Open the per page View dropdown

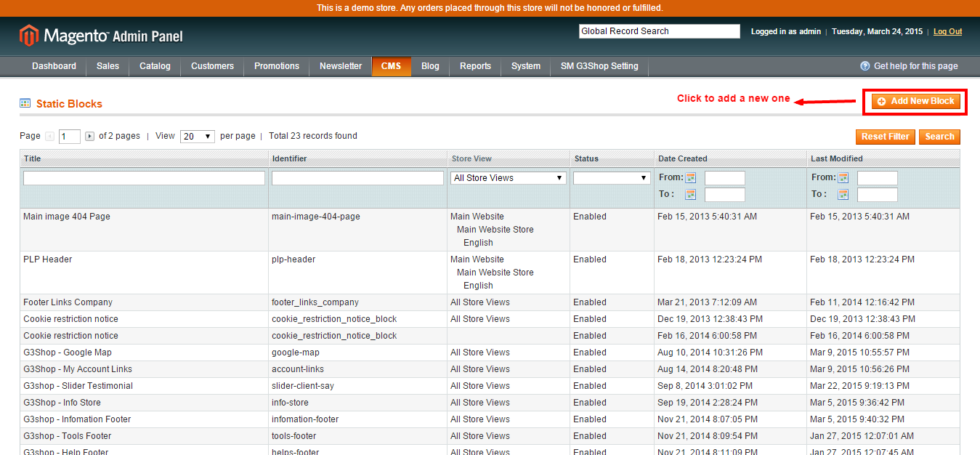click(x=197, y=137)
